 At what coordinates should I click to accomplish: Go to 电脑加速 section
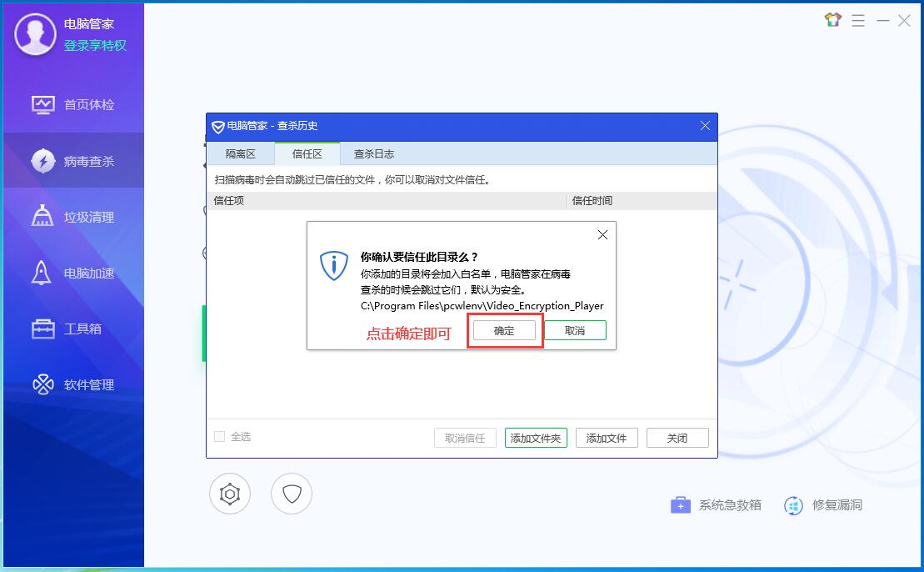tap(73, 273)
